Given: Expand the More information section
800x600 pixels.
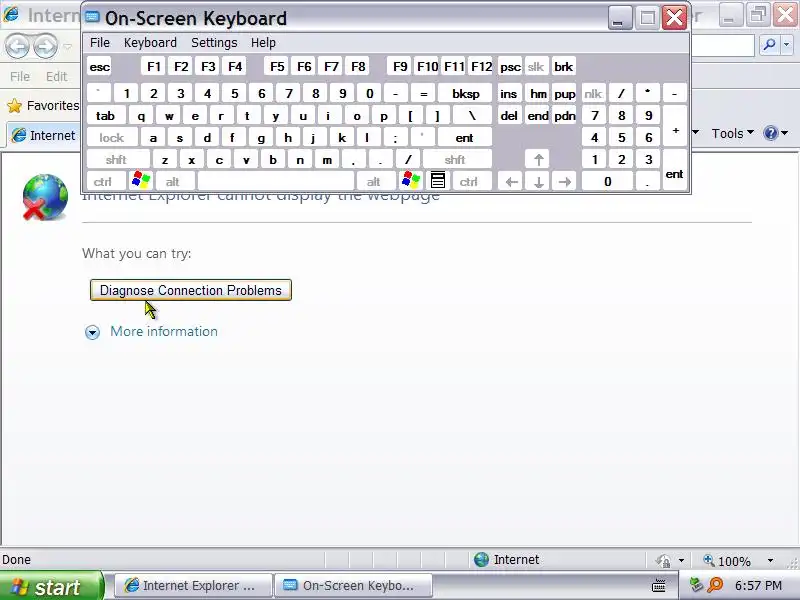Looking at the screenshot, I should coord(92,333).
